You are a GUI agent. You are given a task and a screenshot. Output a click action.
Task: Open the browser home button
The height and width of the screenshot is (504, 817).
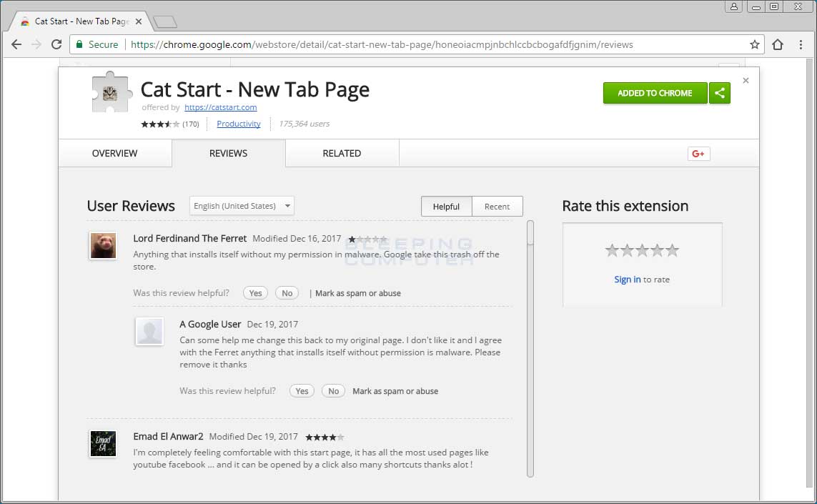click(778, 44)
